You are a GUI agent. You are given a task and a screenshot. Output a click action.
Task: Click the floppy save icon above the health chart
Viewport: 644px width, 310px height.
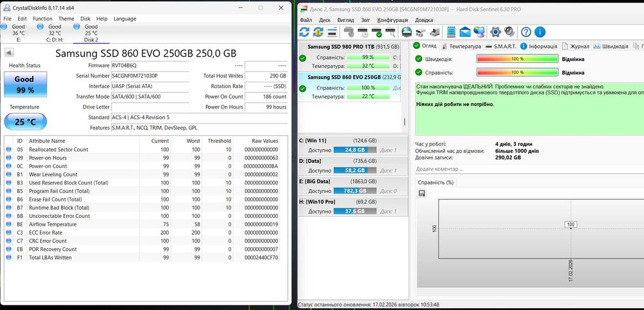click(x=422, y=193)
